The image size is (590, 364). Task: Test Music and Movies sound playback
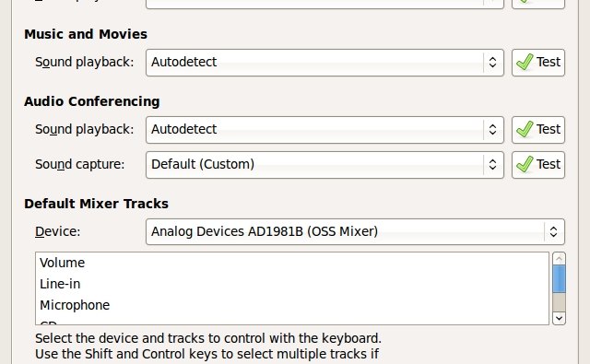click(x=538, y=63)
